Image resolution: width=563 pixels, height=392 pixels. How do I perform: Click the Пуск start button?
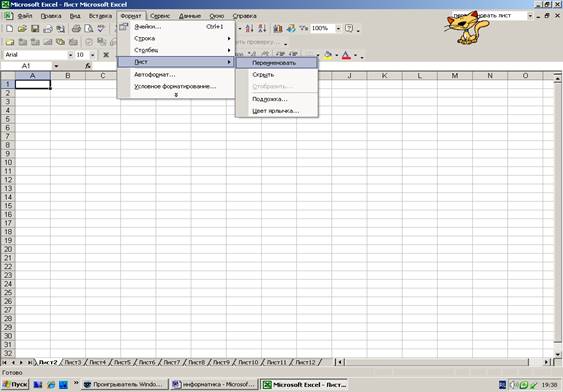point(15,384)
